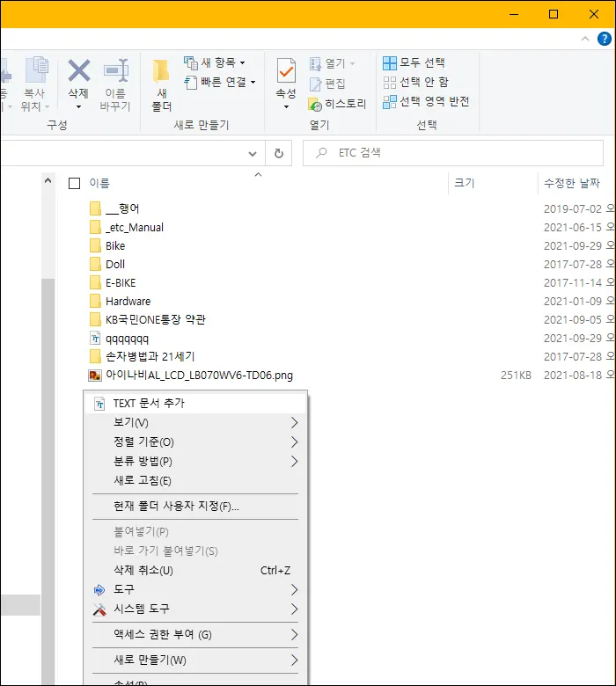Expand the 빠른 연결 dropdown arrow
This screenshot has width=616, height=686.
click(x=253, y=83)
